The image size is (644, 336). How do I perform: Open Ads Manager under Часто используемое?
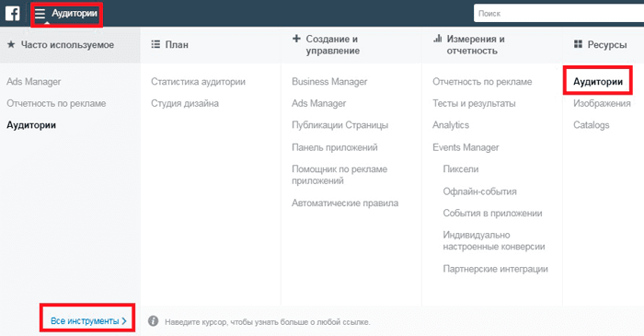click(x=34, y=81)
